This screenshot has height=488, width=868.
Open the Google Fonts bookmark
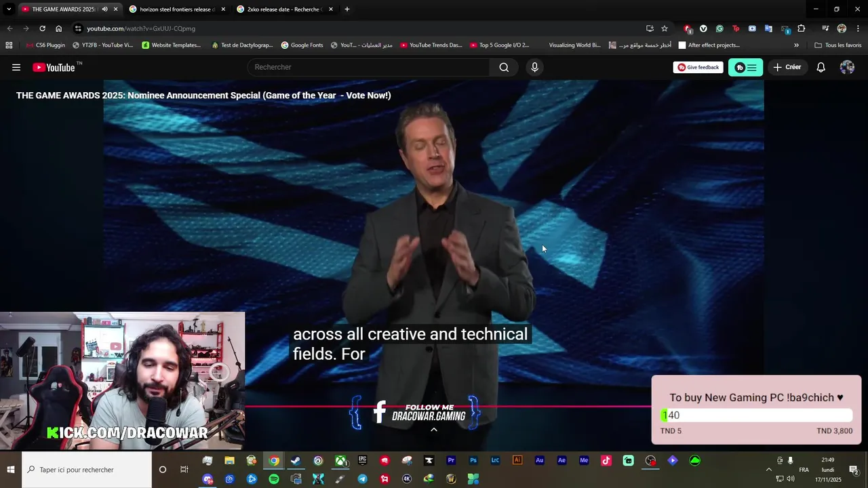[x=302, y=45]
